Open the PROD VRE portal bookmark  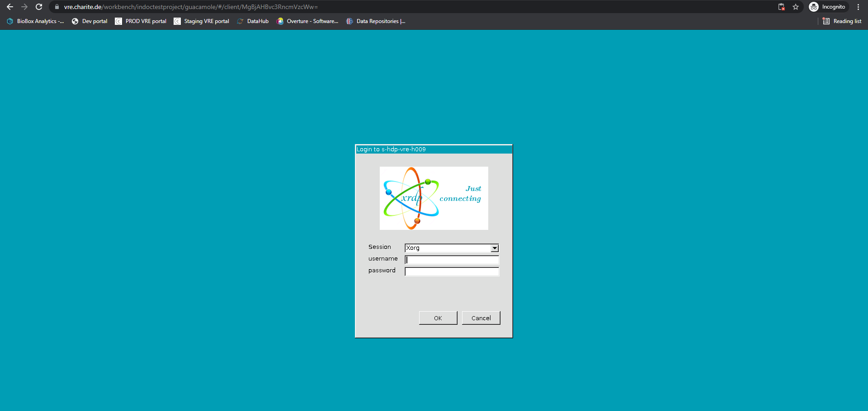pyautogui.click(x=140, y=21)
